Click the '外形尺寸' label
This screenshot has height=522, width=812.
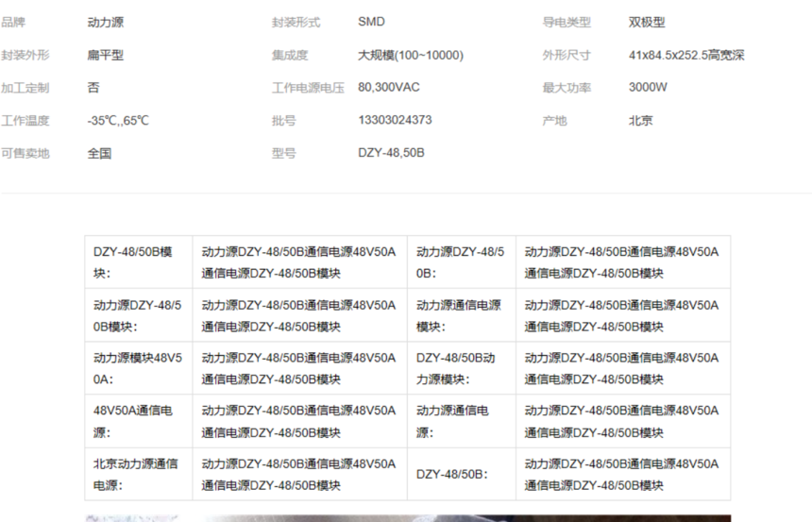click(566, 55)
